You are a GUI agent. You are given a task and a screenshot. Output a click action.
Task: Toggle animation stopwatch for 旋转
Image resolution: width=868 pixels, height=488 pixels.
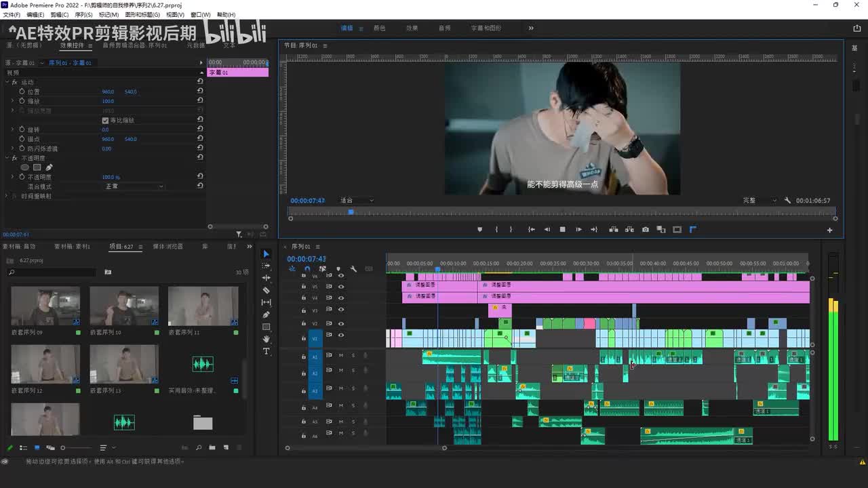click(22, 129)
